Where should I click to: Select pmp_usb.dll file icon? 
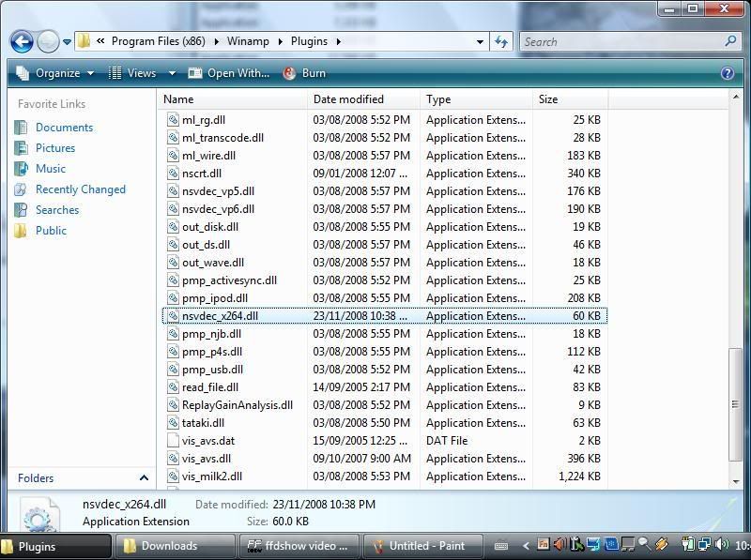[173, 370]
